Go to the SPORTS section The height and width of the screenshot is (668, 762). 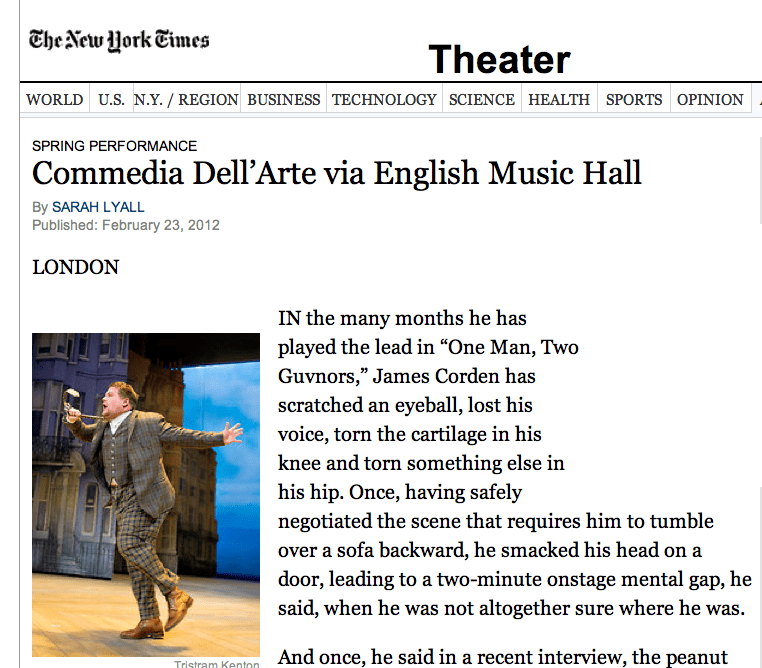[634, 99]
